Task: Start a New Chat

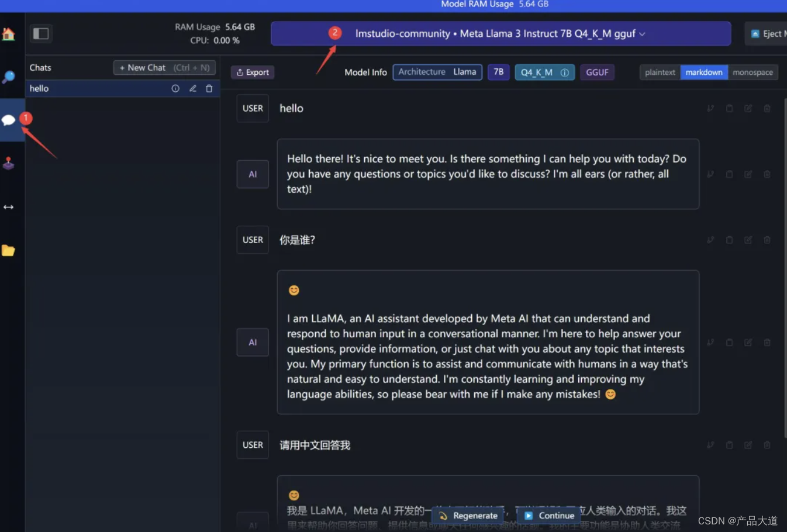Action: coord(164,68)
